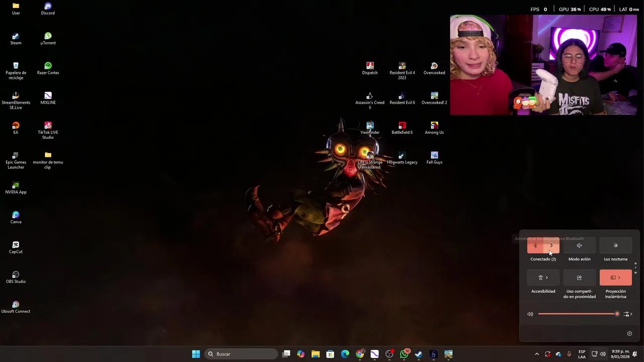Click the microphone tray icon
644x362 pixels.
(x=569, y=354)
